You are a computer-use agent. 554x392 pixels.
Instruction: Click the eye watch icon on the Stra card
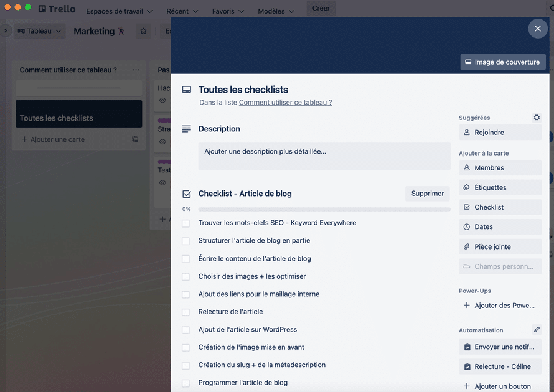(162, 142)
